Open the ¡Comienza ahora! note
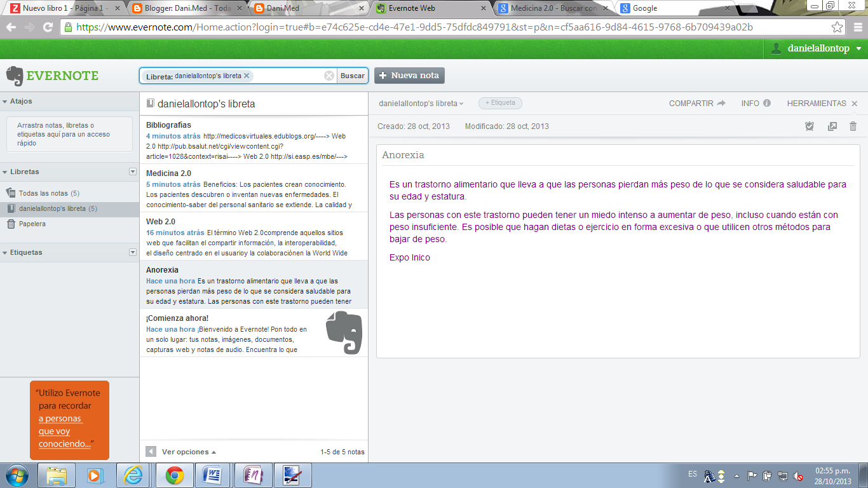Image resolution: width=868 pixels, height=488 pixels. pos(254,333)
